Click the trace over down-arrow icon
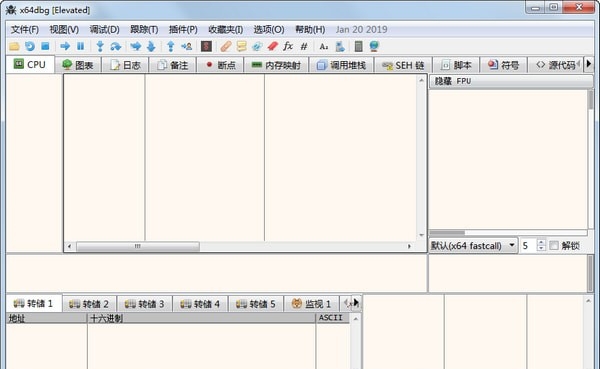The width and height of the screenshot is (600, 369). click(151, 47)
